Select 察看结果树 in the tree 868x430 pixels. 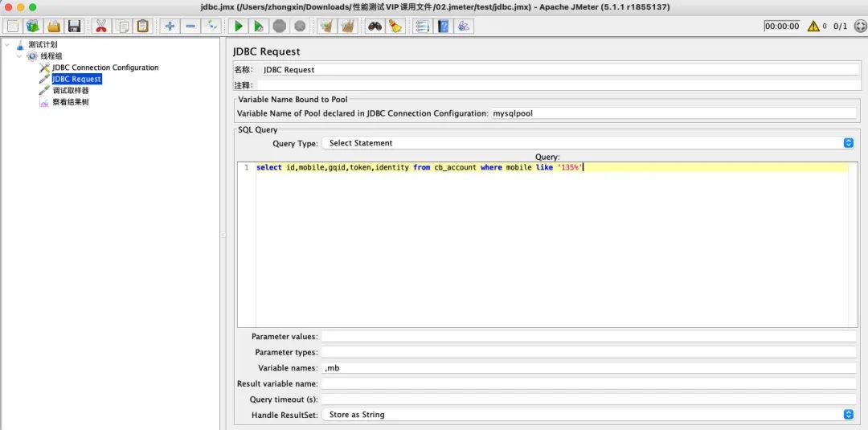click(x=70, y=102)
